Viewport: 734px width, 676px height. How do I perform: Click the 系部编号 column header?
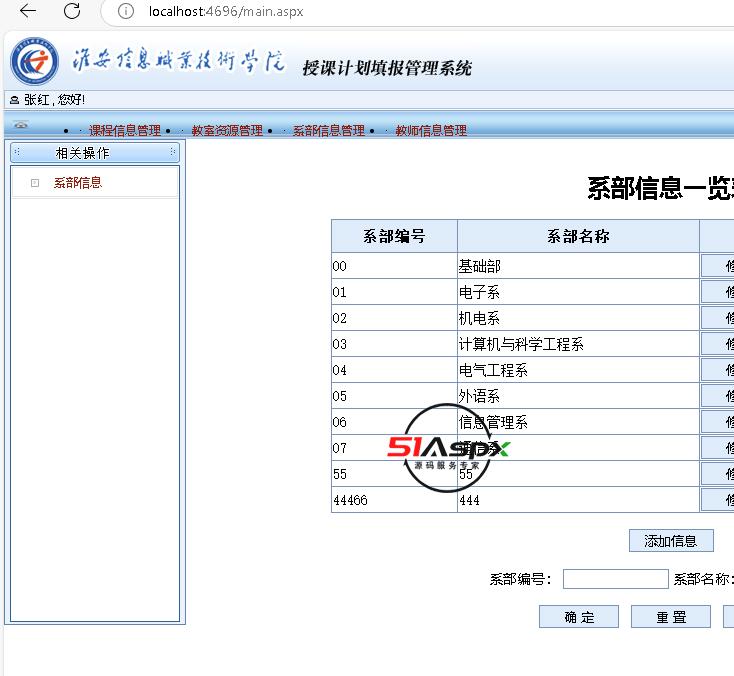click(394, 236)
